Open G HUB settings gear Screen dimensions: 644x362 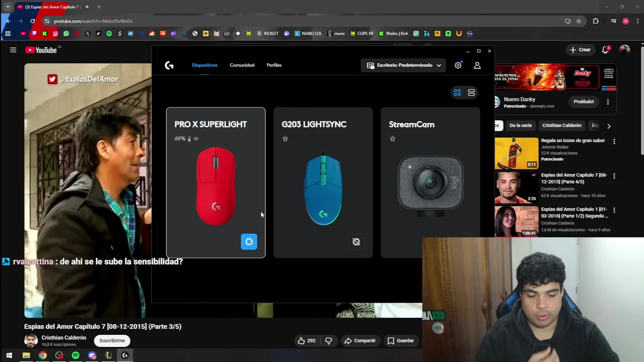click(x=458, y=65)
